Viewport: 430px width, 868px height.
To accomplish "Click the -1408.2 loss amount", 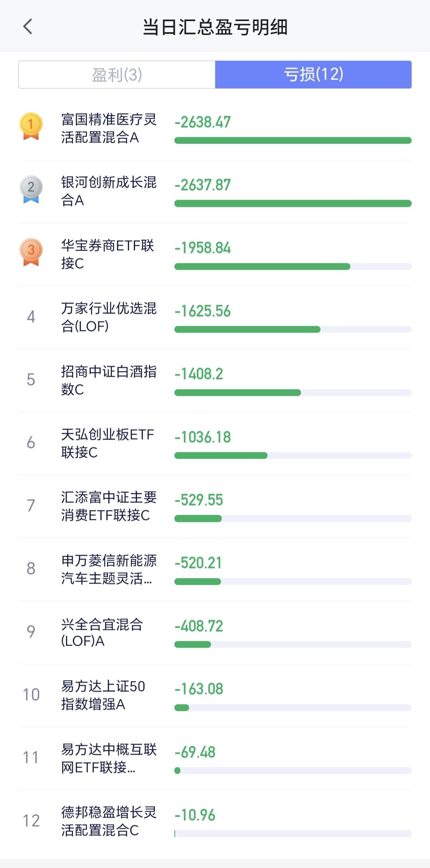I will pyautogui.click(x=199, y=374).
